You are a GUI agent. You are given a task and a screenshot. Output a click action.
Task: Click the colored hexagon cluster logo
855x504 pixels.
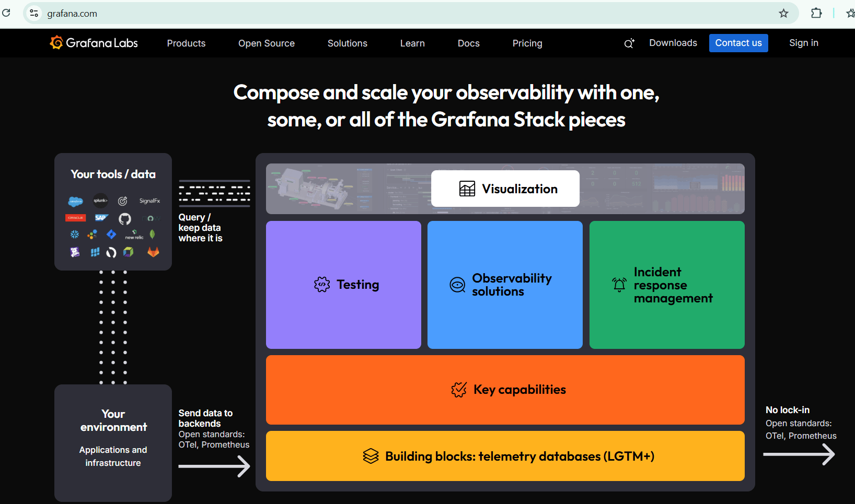[x=93, y=235]
